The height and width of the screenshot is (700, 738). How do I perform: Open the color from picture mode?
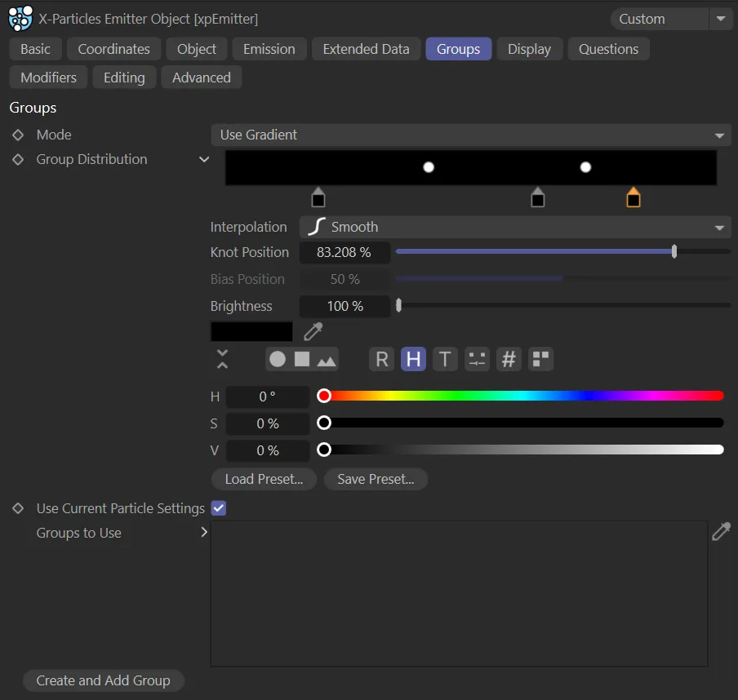(x=327, y=359)
